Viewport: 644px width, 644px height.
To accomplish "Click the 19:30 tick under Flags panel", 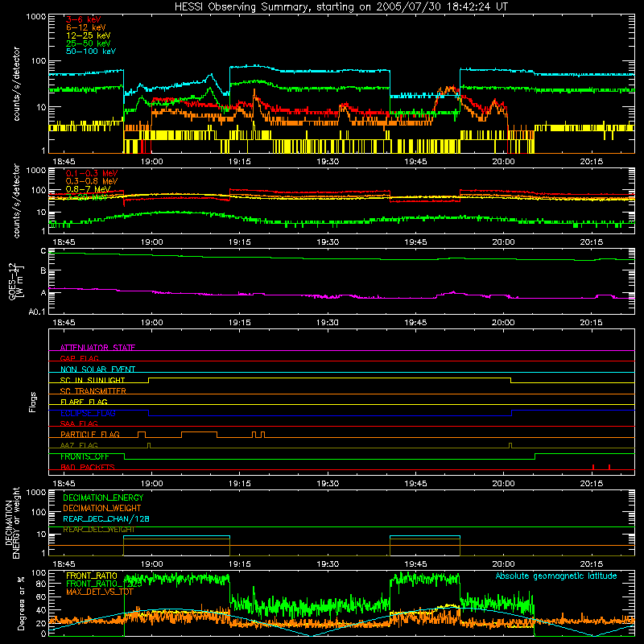I will pyautogui.click(x=328, y=484).
